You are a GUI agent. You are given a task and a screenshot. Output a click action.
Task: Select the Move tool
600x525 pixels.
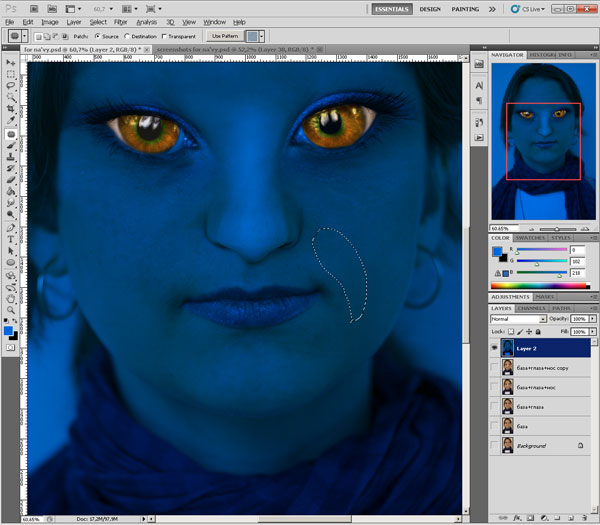11,61
